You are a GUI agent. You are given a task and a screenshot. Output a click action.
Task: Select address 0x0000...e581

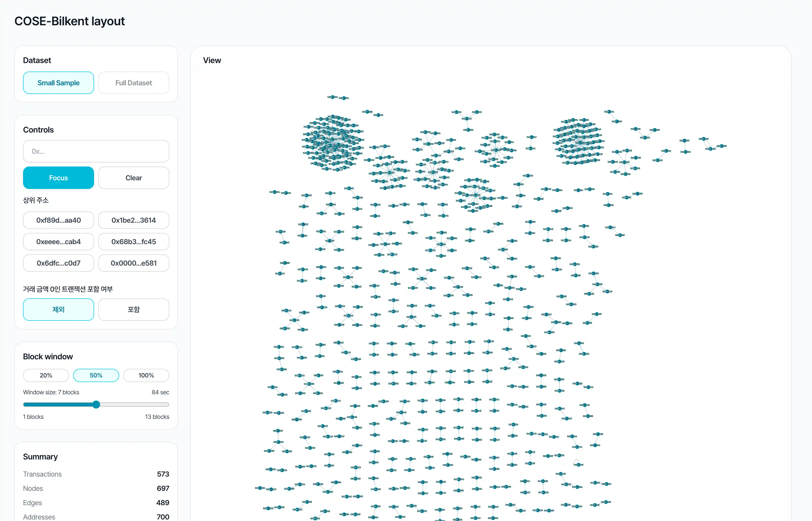(133, 263)
